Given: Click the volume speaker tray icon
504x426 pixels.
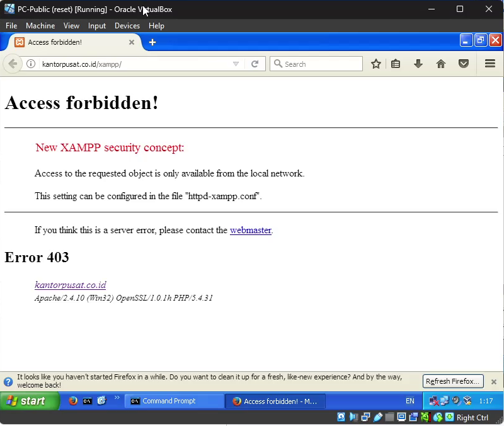Looking at the screenshot, I should pyautogui.click(x=455, y=401).
